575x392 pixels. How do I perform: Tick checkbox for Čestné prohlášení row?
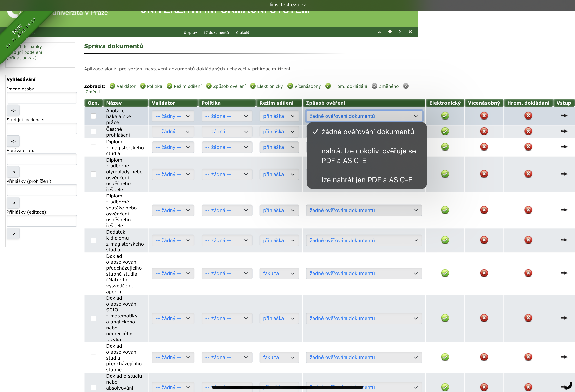click(x=93, y=132)
